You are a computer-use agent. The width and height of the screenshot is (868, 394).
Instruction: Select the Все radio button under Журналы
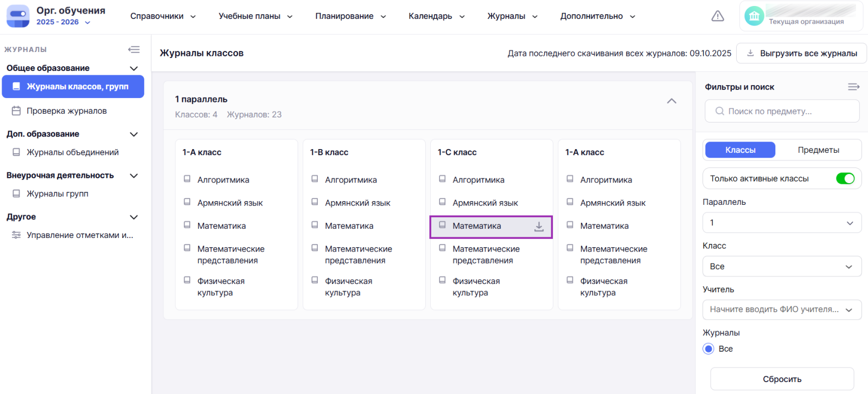click(x=709, y=348)
